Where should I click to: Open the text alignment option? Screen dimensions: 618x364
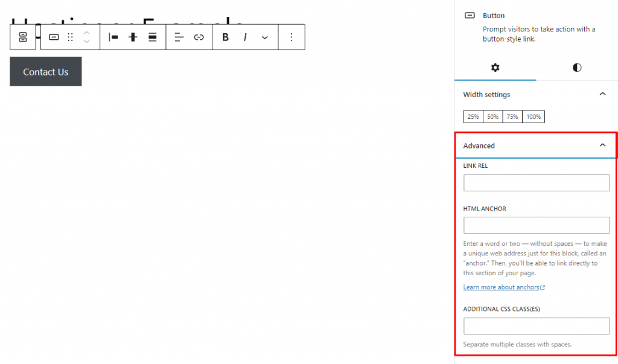(179, 37)
